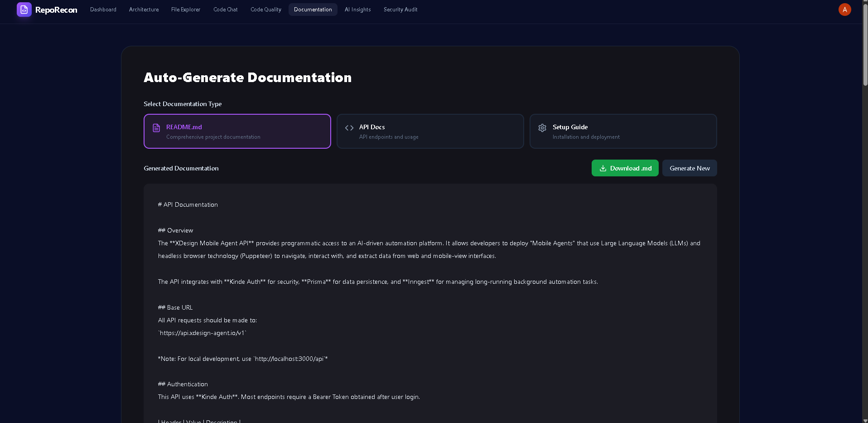Click 'All API requests should be made to:'

tap(207, 321)
